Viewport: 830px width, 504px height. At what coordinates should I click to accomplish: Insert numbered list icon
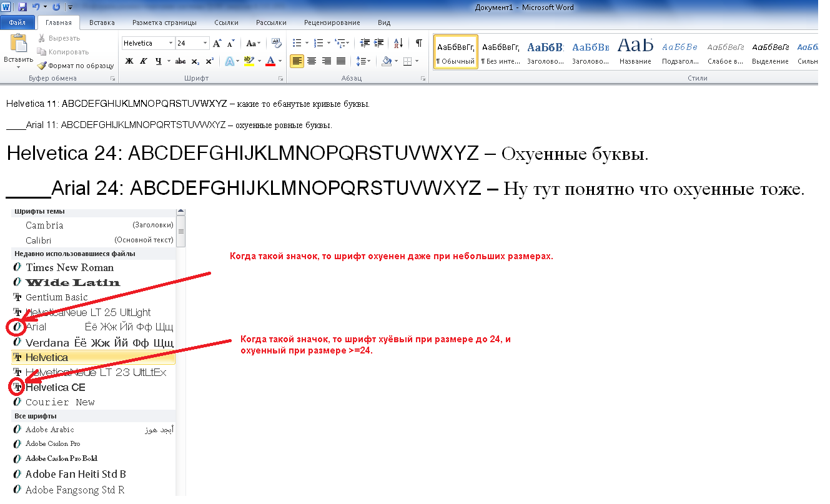(318, 43)
